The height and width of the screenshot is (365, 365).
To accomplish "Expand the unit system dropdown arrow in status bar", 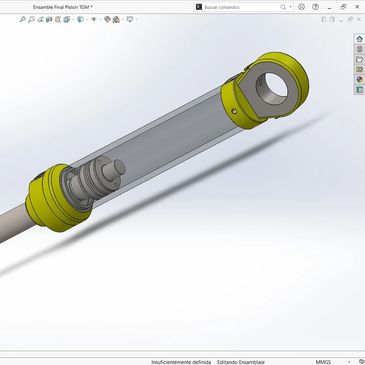I will pos(349,362).
